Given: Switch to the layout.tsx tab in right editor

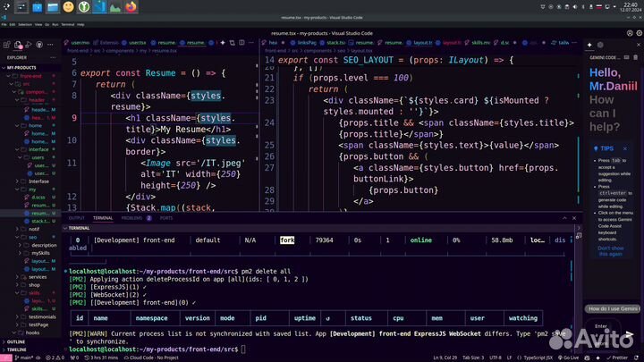Looking at the screenshot, I should 419,43.
